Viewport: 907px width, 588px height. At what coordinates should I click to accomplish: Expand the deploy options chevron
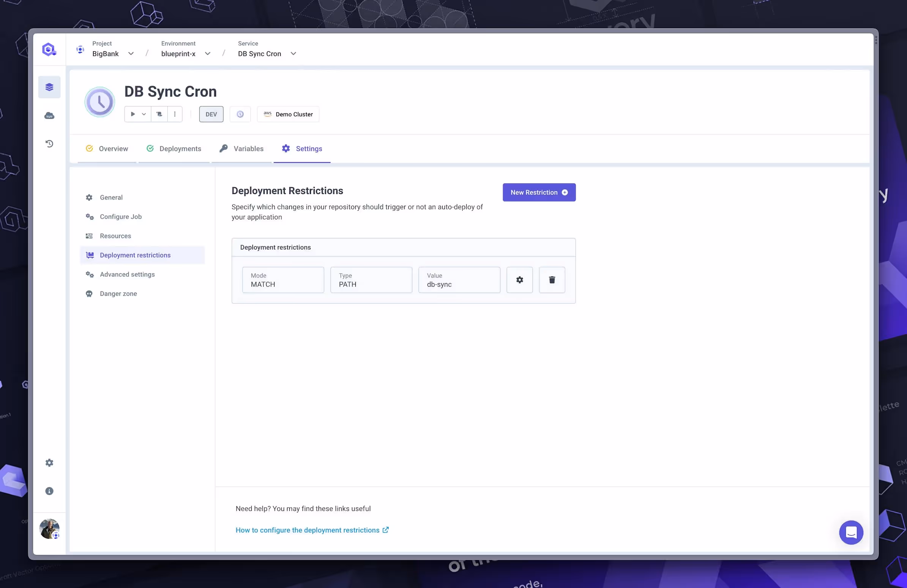(x=144, y=114)
